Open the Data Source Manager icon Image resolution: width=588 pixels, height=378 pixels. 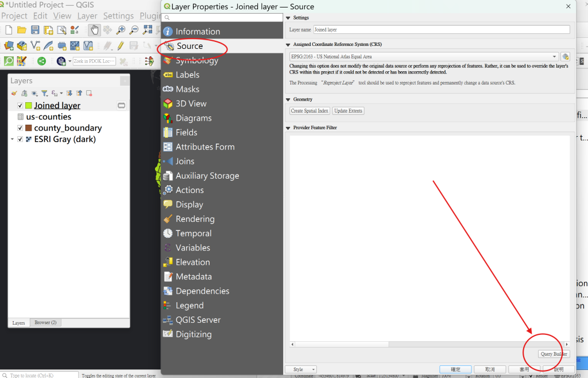[x=9, y=46]
